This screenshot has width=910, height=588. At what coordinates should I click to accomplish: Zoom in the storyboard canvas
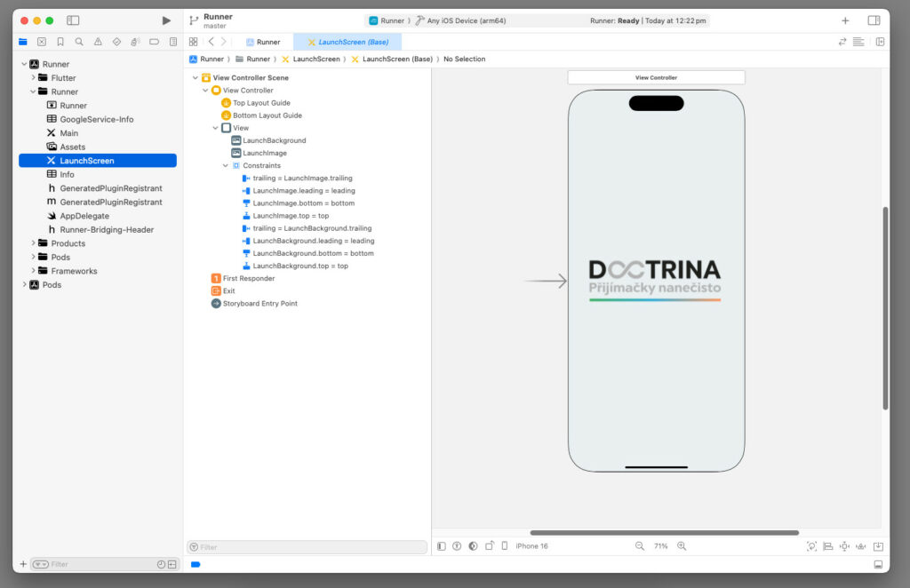coord(682,546)
